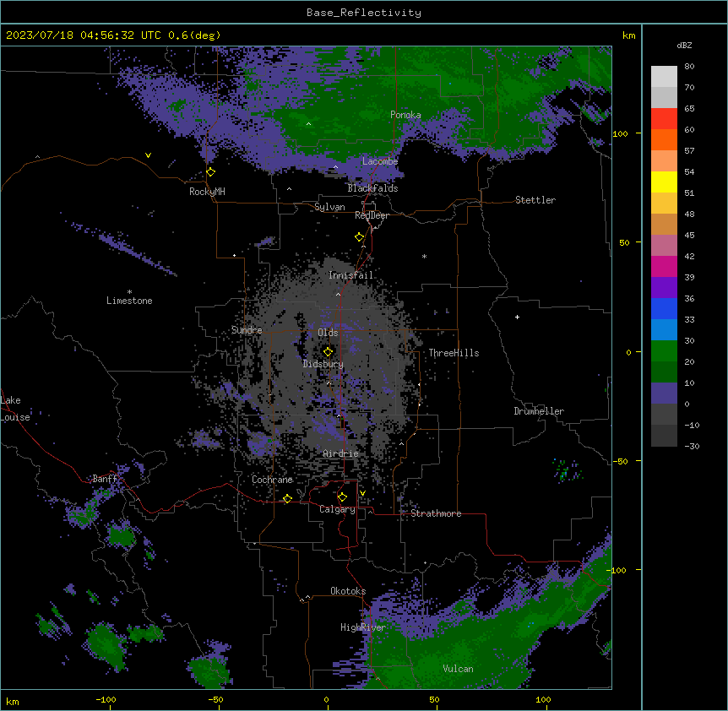
Task: Click the Drumheller label
Action: click(539, 411)
